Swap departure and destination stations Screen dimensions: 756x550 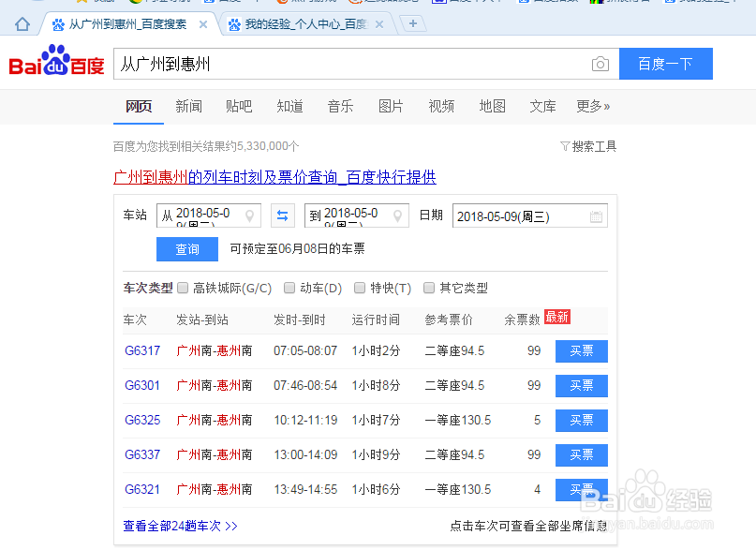tap(283, 215)
